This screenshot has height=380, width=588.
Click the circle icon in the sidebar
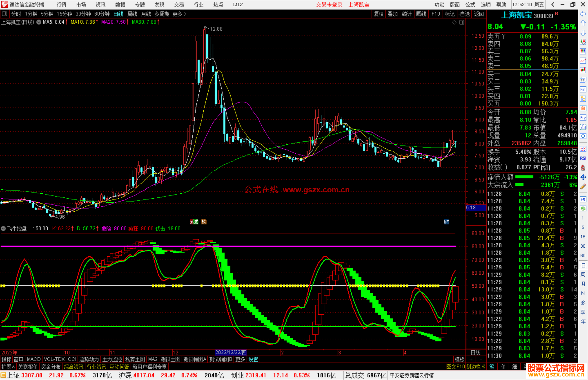583,136
